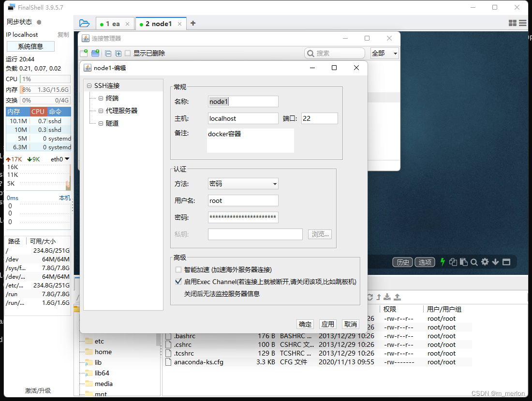Add a new session tab with plus
The width and height of the screenshot is (532, 401).
[x=193, y=23]
